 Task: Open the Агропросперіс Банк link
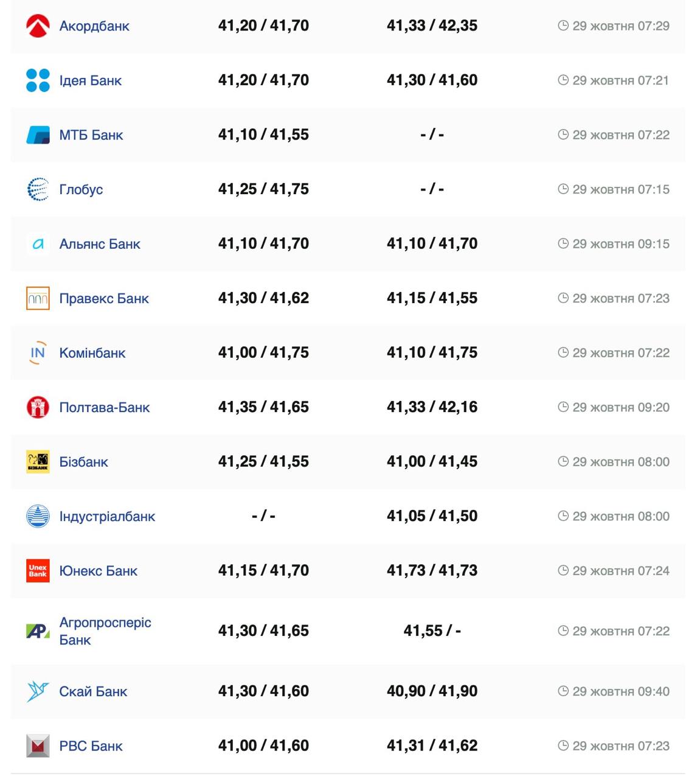pos(105,631)
